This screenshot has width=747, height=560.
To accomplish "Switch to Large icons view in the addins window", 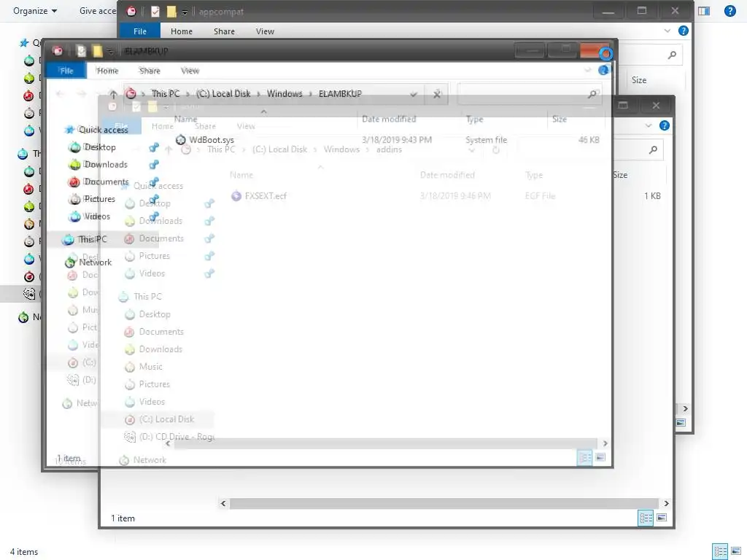I will point(662,518).
